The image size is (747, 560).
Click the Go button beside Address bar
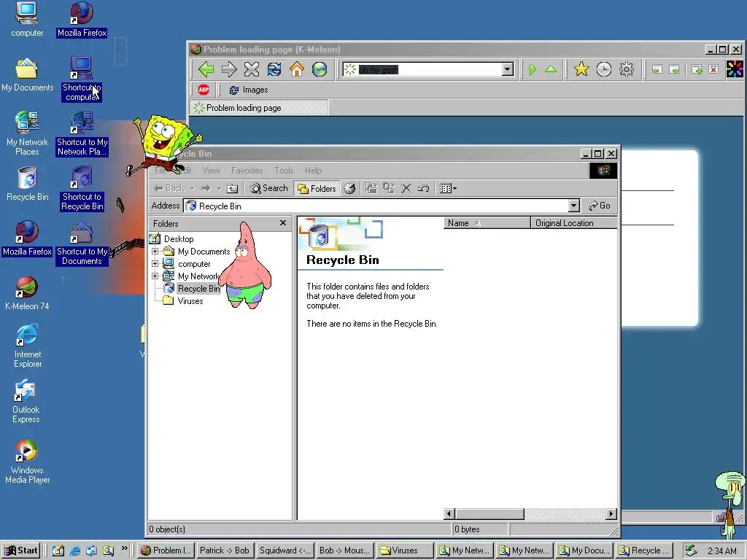click(600, 206)
